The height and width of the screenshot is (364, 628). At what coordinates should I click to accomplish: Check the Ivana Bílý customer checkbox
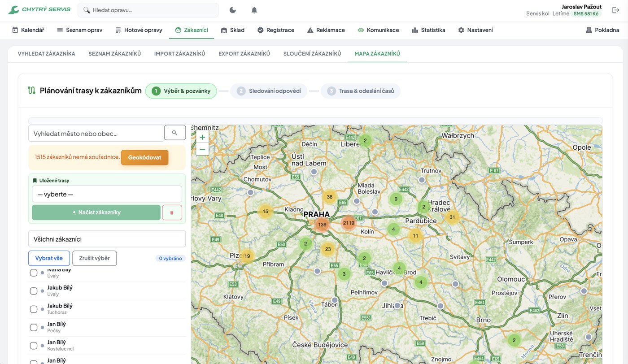(34, 273)
